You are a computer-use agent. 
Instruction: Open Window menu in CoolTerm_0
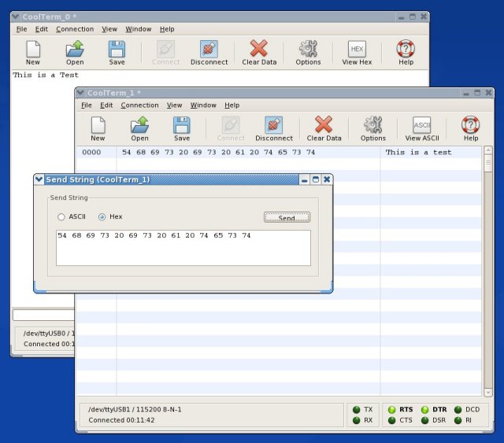pos(139,29)
